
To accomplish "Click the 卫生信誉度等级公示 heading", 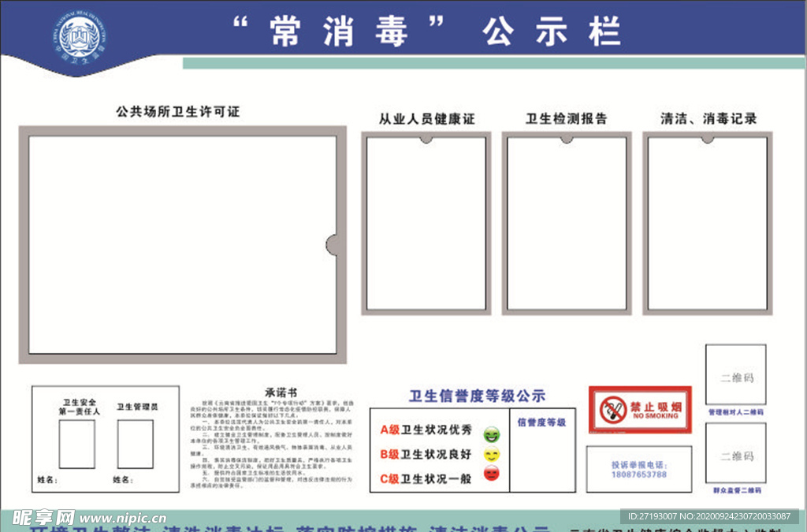I will pyautogui.click(x=477, y=394).
